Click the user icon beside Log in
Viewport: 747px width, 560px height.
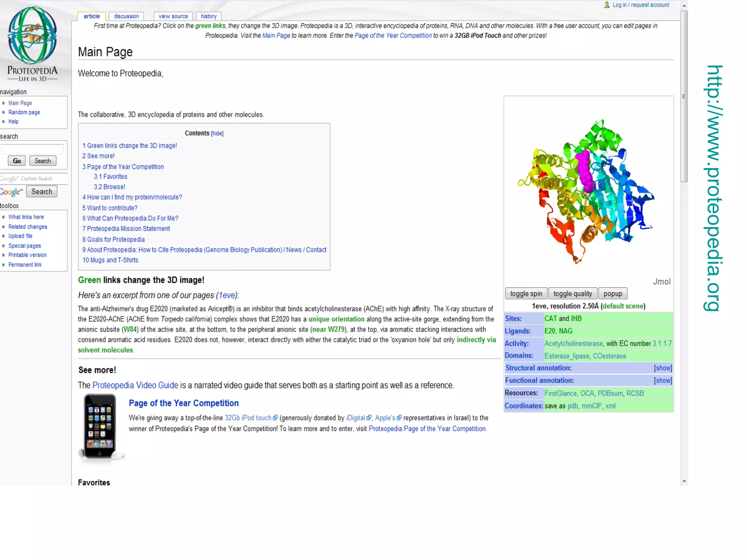coord(607,5)
